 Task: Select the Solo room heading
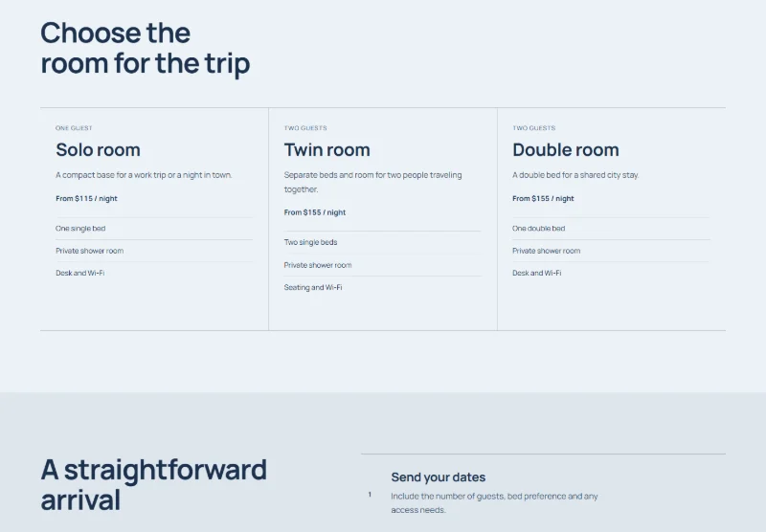[98, 150]
